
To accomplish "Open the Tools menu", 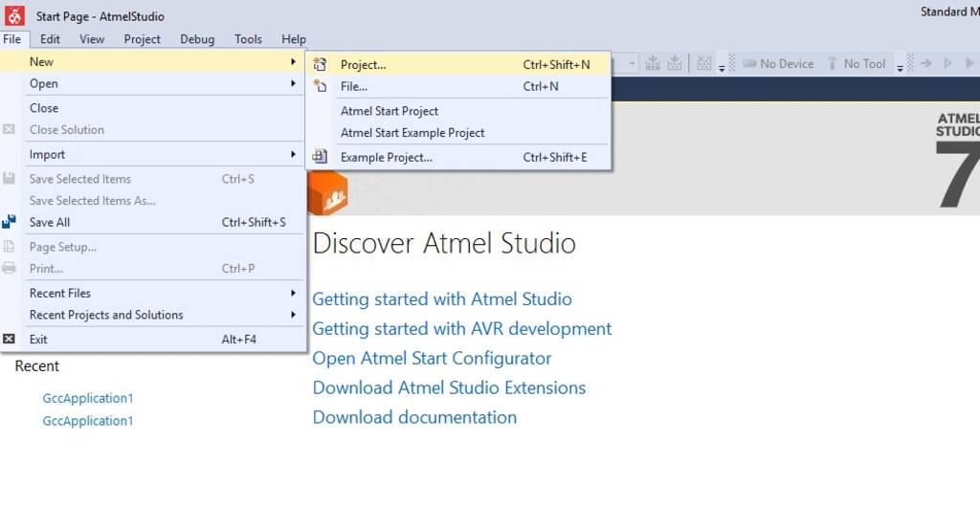I will (248, 38).
